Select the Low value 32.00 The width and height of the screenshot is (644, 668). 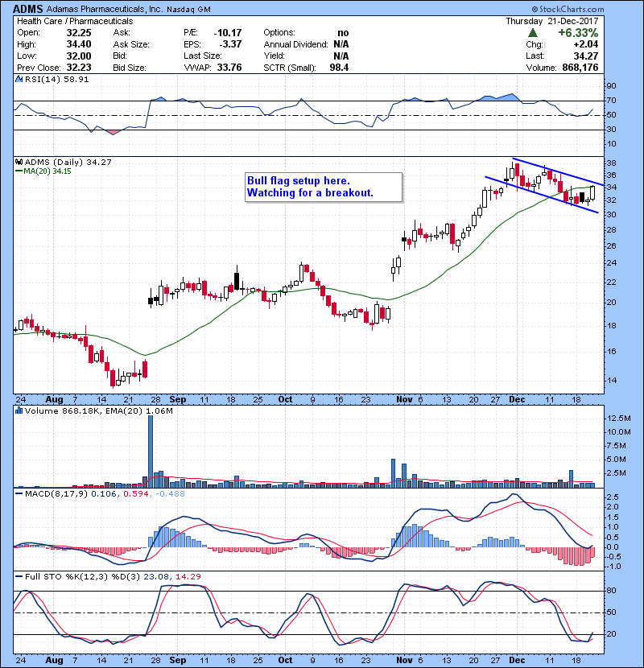pos(79,56)
